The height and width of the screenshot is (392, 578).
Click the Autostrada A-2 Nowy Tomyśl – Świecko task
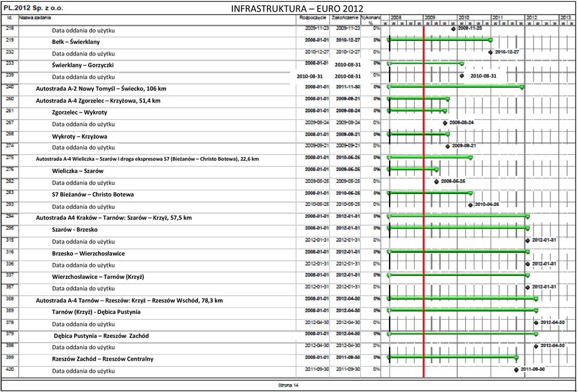(x=102, y=89)
